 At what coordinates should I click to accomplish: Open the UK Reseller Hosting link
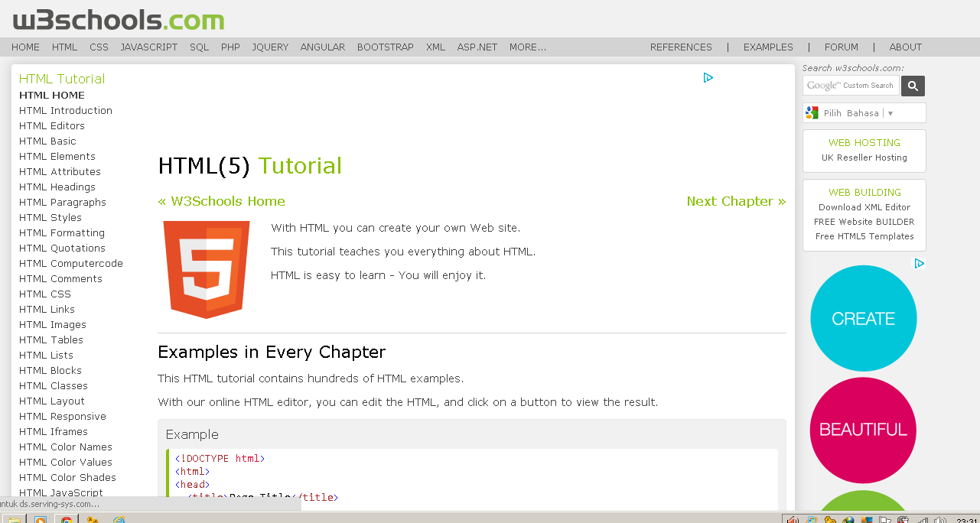[x=864, y=158]
